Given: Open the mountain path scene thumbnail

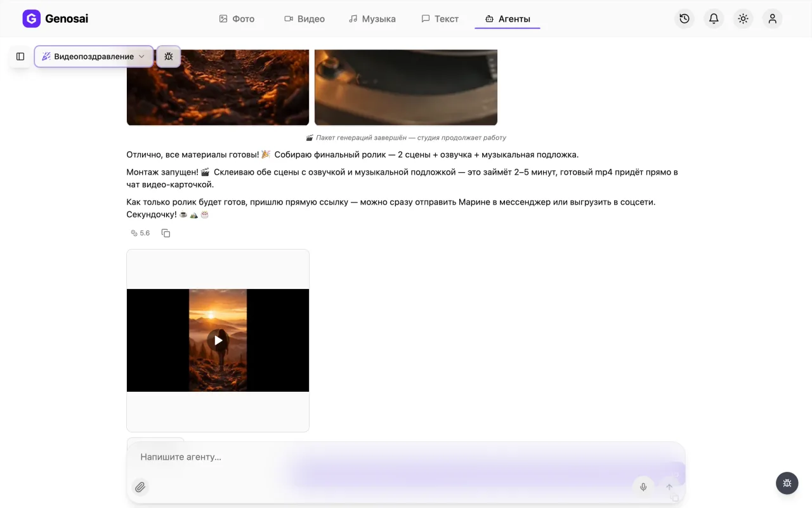Looking at the screenshot, I should (218, 87).
